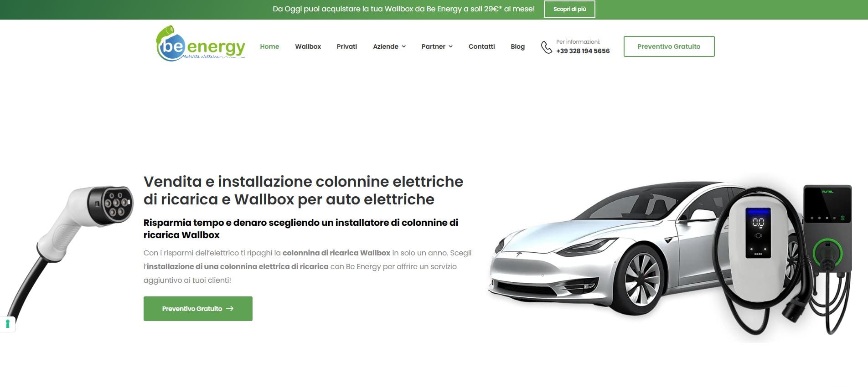Open the Privati menu item
This screenshot has width=868, height=387.
346,46
